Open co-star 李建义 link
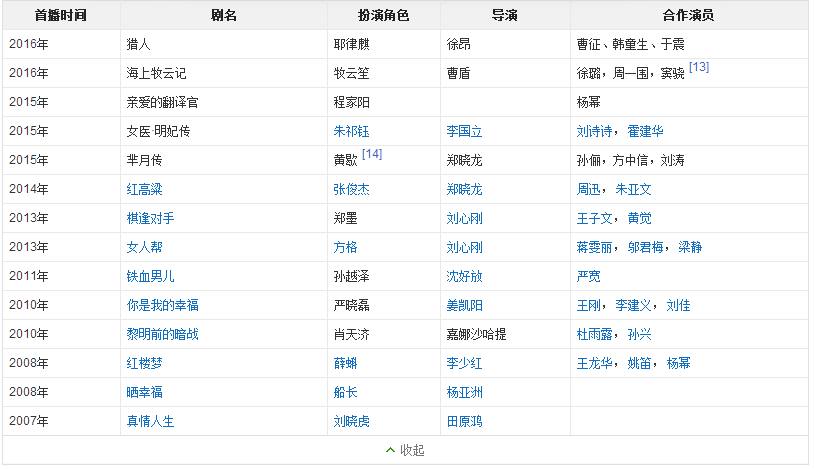The width and height of the screenshot is (814, 469). point(633,305)
